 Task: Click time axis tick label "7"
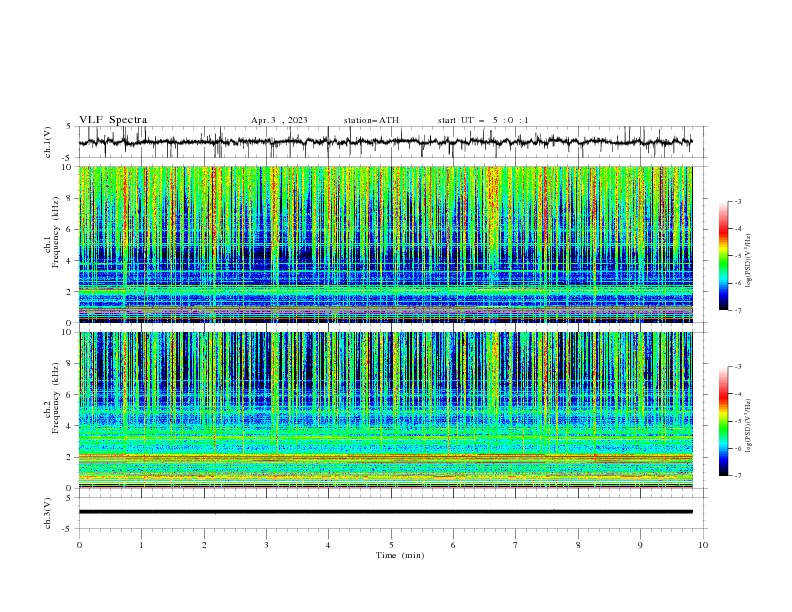(x=516, y=545)
